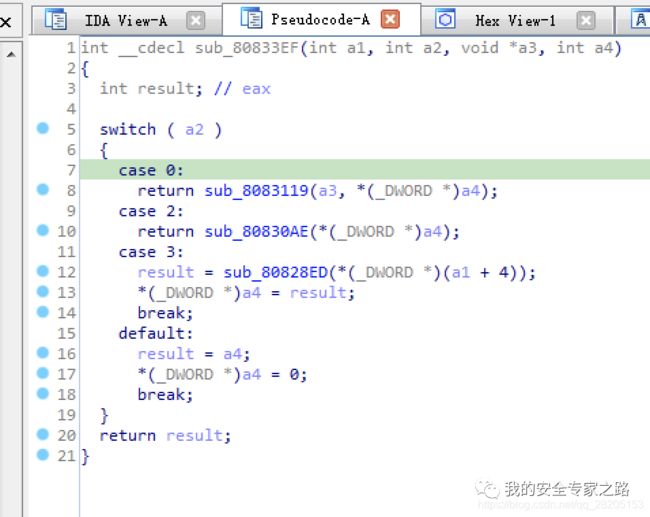This screenshot has height=517, width=650.
Task: Click the __cdecl keyword on line 1
Action: click(151, 49)
